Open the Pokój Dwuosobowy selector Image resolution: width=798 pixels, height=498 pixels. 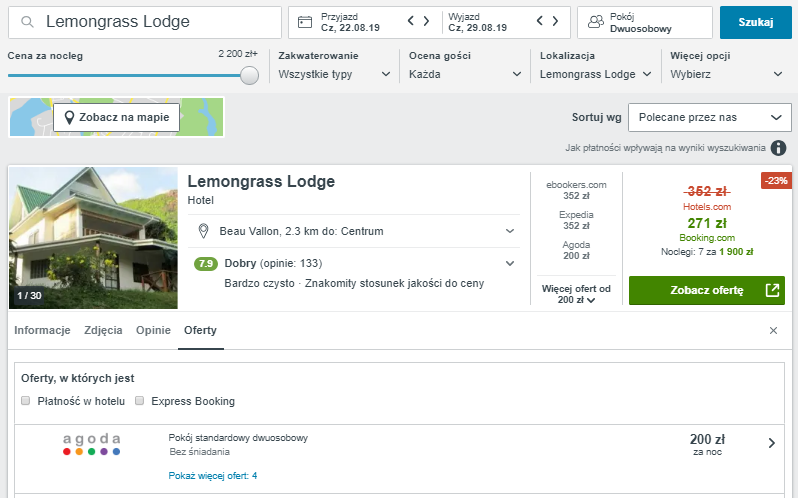pos(645,22)
